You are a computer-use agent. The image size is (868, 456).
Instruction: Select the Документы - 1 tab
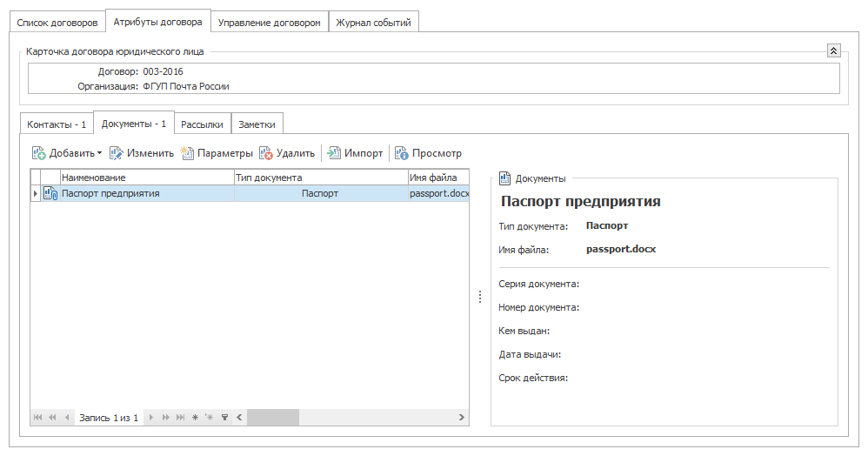133,124
